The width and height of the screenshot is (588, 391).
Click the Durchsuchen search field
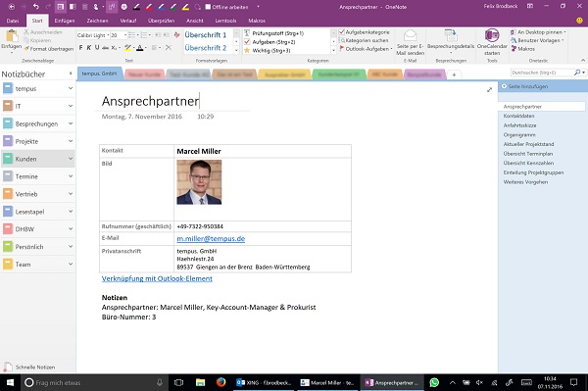point(542,73)
